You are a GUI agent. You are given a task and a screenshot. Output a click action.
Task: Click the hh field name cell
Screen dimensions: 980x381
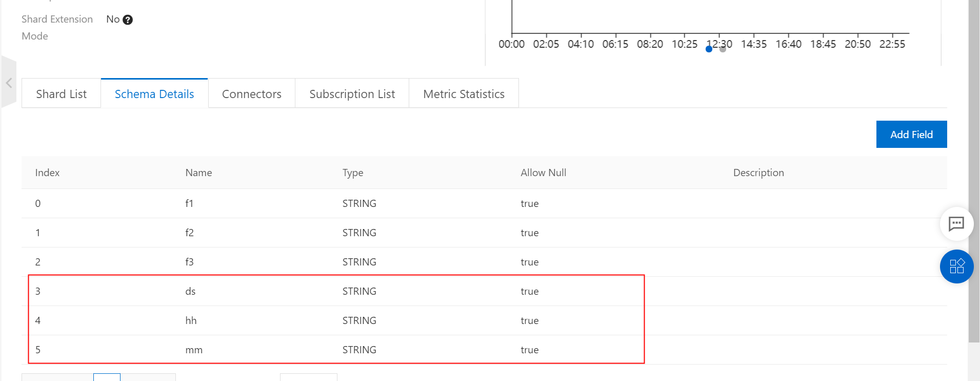(191, 321)
